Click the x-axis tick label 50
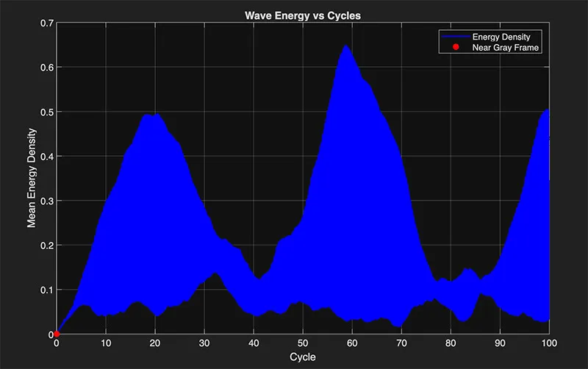 tap(303, 343)
